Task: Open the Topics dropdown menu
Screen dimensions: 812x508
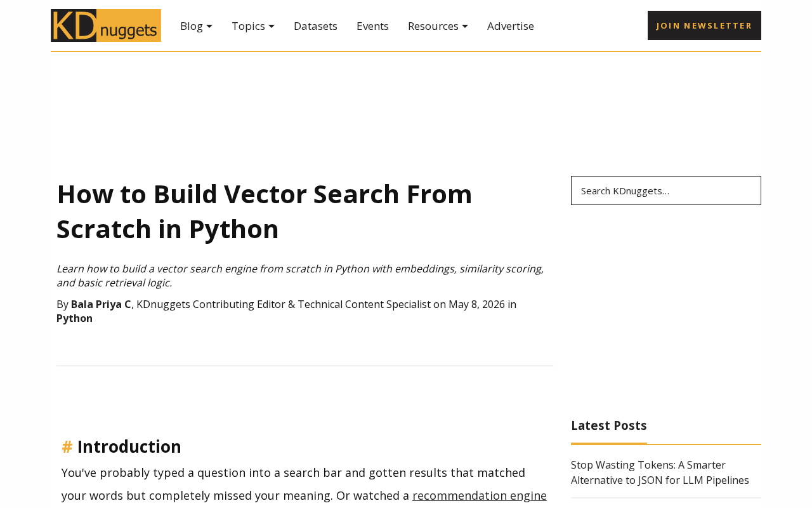Action: click(x=252, y=26)
